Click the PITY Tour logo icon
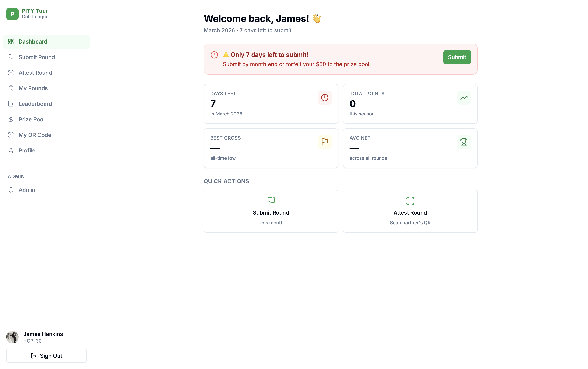The height and width of the screenshot is (369, 588). 12,14
